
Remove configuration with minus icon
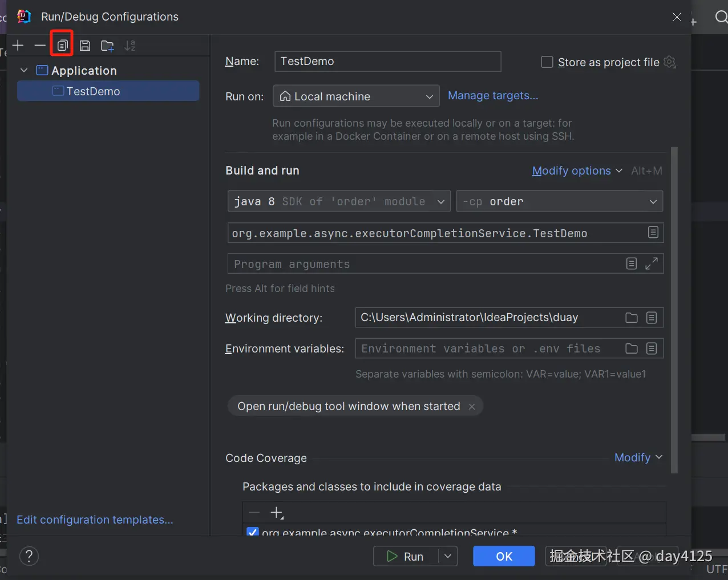[40, 46]
